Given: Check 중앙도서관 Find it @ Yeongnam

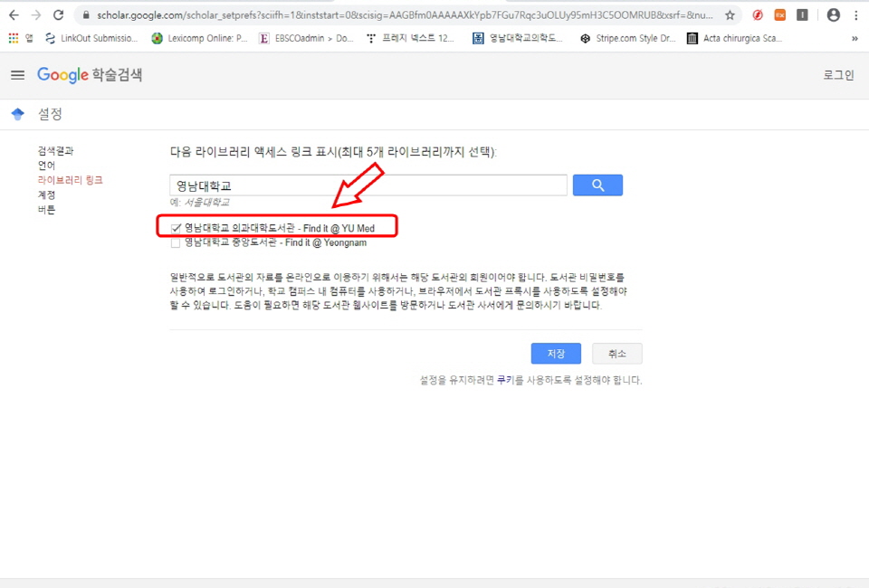Looking at the screenshot, I should [x=176, y=243].
